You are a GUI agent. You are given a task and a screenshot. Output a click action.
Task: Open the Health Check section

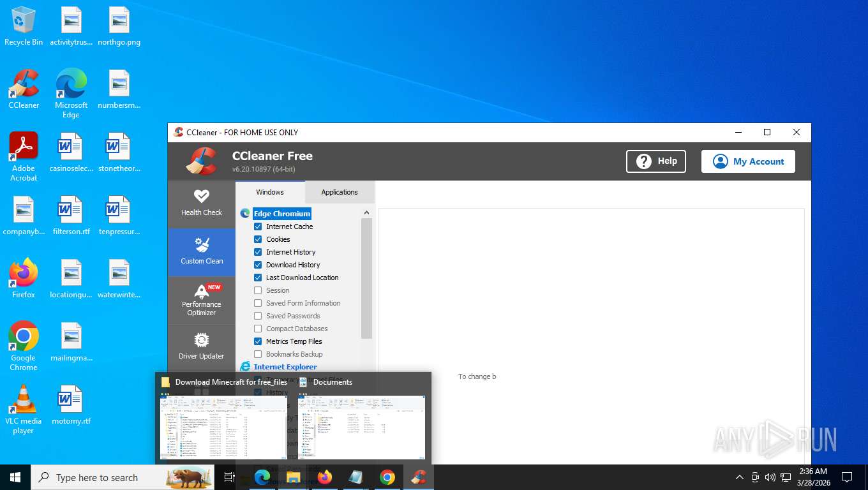(202, 204)
